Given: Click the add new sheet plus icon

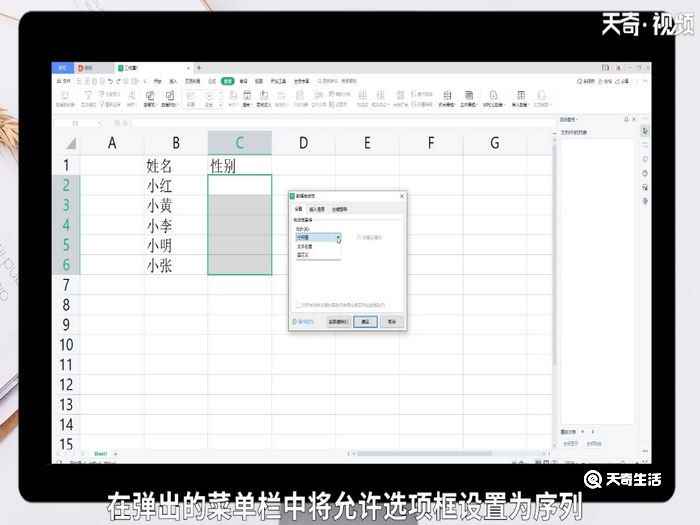Looking at the screenshot, I should [115, 453].
